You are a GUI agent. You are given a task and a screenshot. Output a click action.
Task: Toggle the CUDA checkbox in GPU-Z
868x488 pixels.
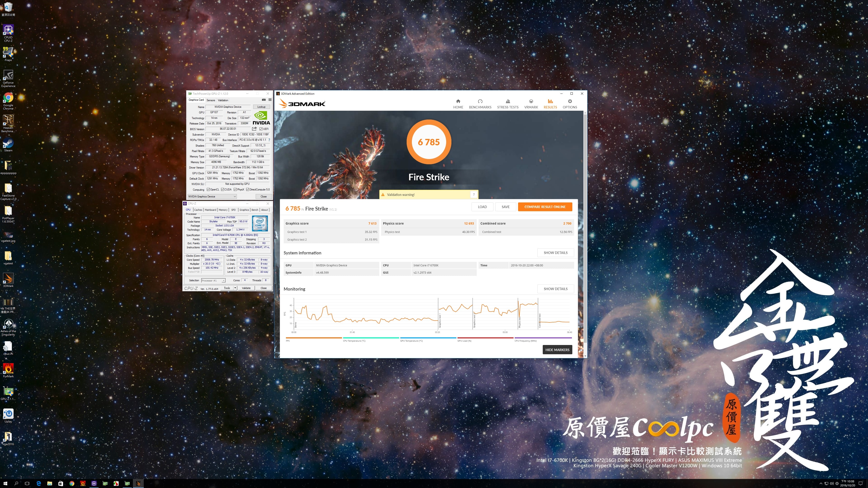(223, 189)
